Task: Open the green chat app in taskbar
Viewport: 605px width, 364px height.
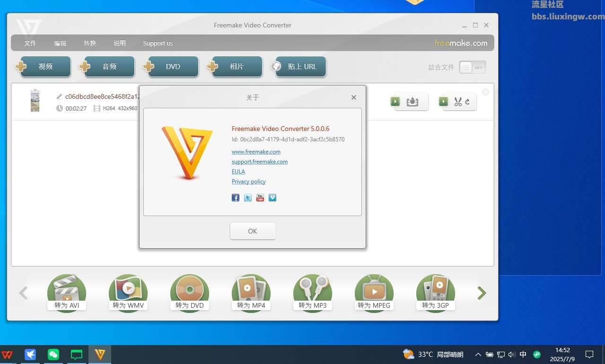Action: tap(77, 355)
